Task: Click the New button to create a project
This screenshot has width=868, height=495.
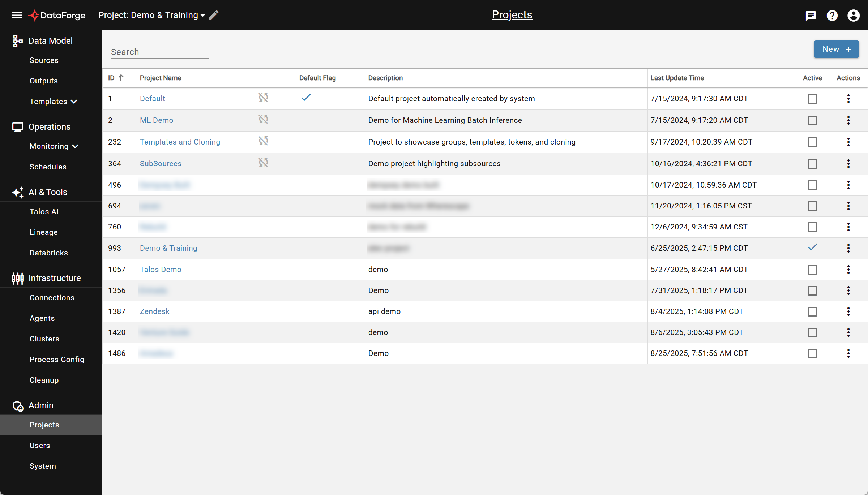Action: pyautogui.click(x=836, y=49)
